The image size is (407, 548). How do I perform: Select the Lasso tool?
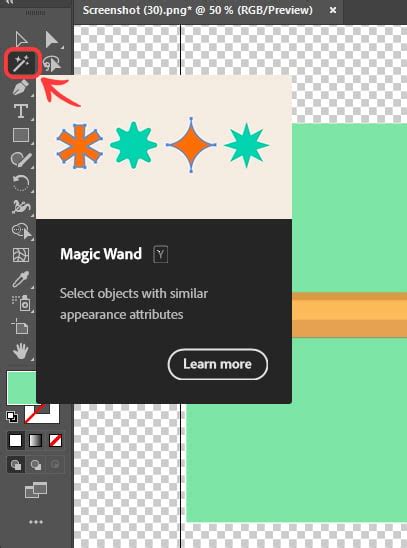click(52, 64)
